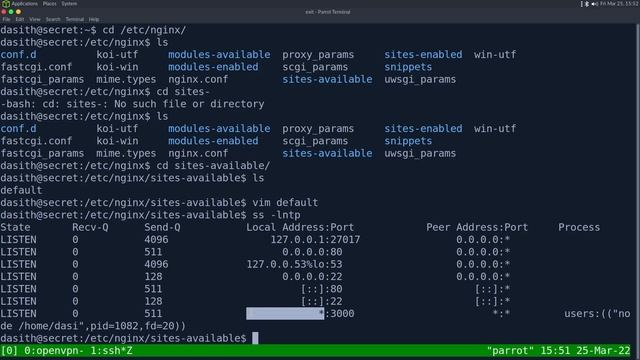Click the terminal window title text
640x360 pixels.
coord(328,12)
